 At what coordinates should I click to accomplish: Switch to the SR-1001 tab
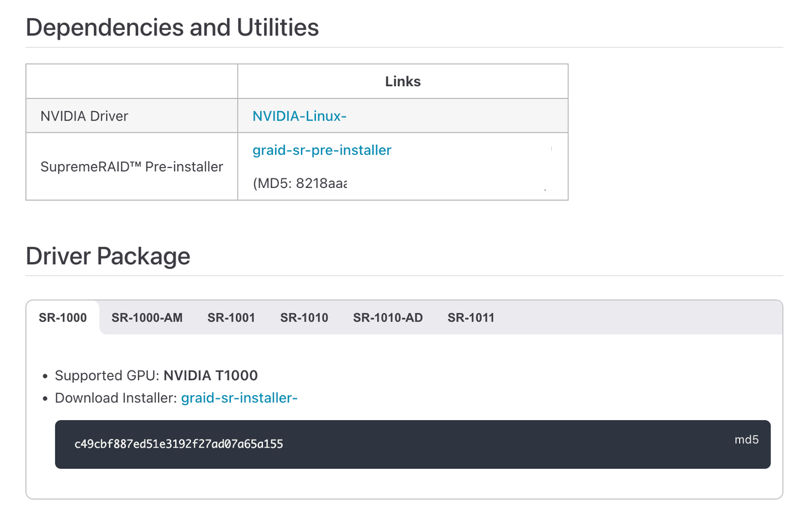231,317
